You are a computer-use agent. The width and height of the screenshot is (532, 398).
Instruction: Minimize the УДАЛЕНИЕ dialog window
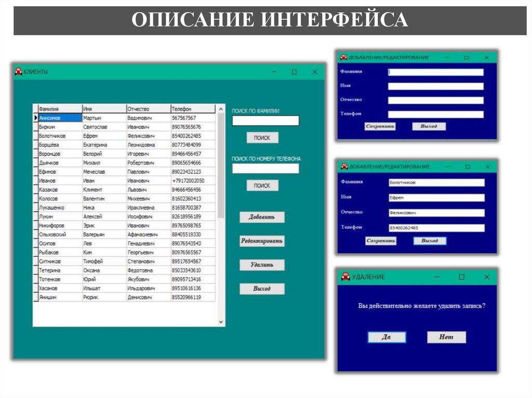[x=437, y=277]
